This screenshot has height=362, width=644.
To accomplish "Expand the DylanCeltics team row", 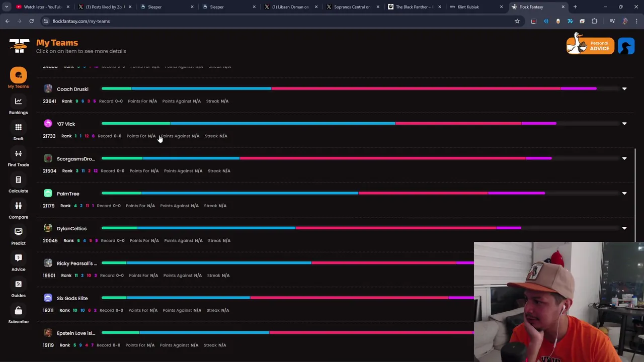I will coord(624,228).
